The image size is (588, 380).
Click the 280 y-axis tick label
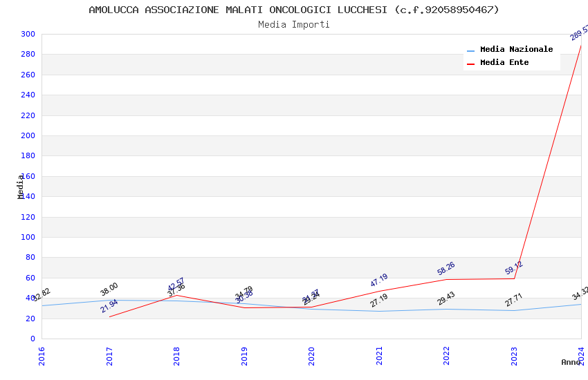point(28,55)
